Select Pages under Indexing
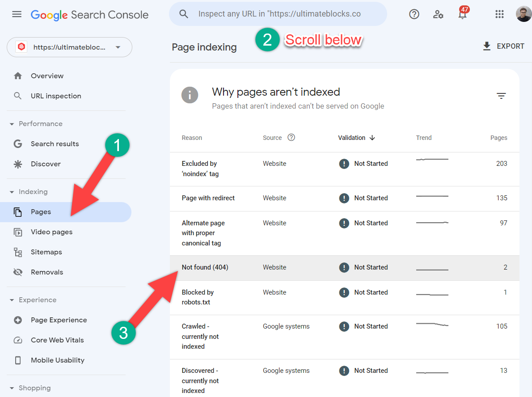 point(66,212)
